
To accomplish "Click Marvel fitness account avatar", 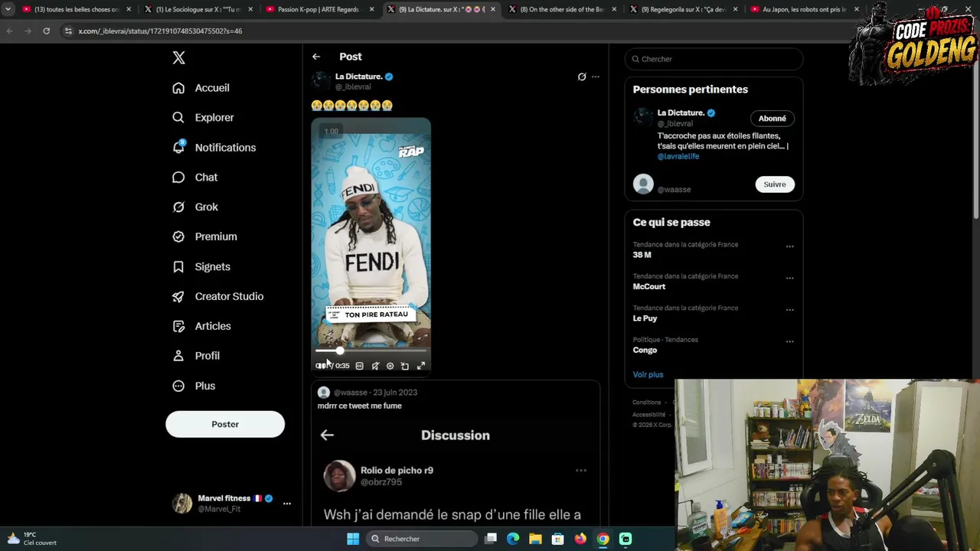I will 182,503.
